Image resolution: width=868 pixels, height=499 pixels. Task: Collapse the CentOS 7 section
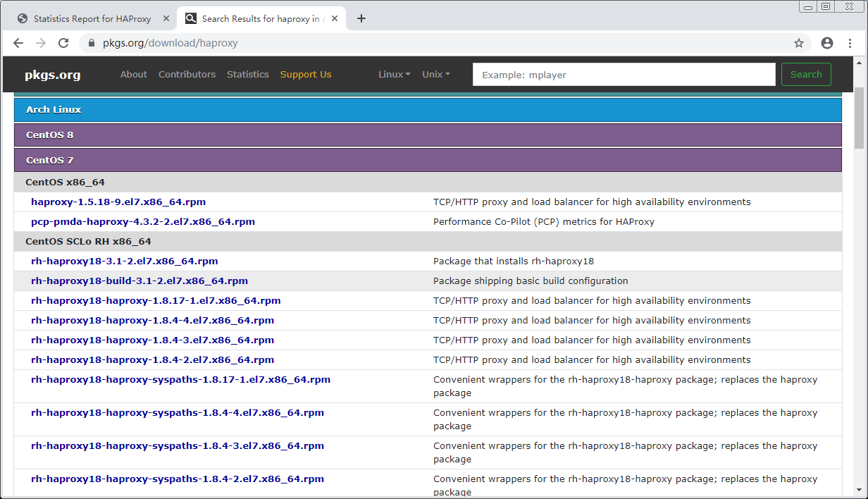click(428, 160)
